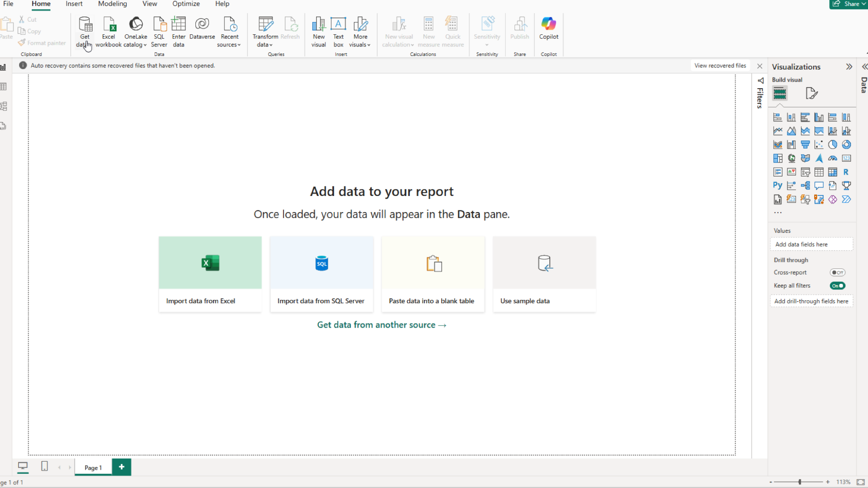Image resolution: width=868 pixels, height=488 pixels.
Task: Add a Text box to report
Action: 338,32
